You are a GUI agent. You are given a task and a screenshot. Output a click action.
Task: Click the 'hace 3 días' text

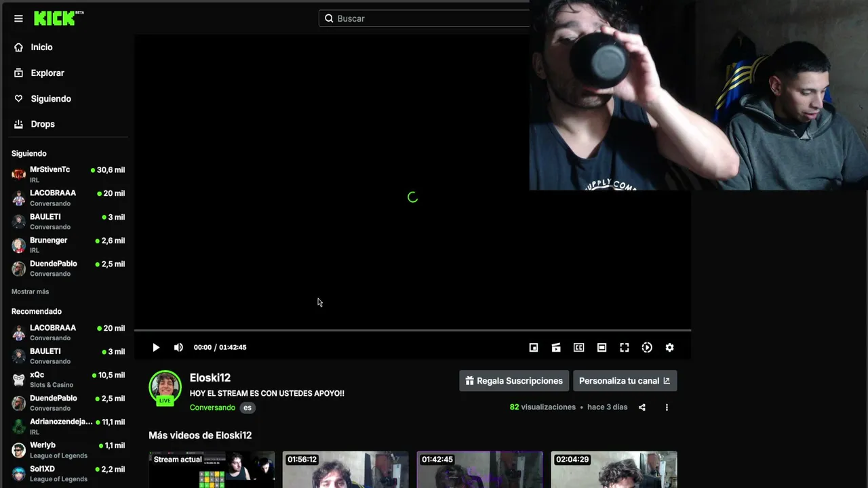tap(608, 407)
